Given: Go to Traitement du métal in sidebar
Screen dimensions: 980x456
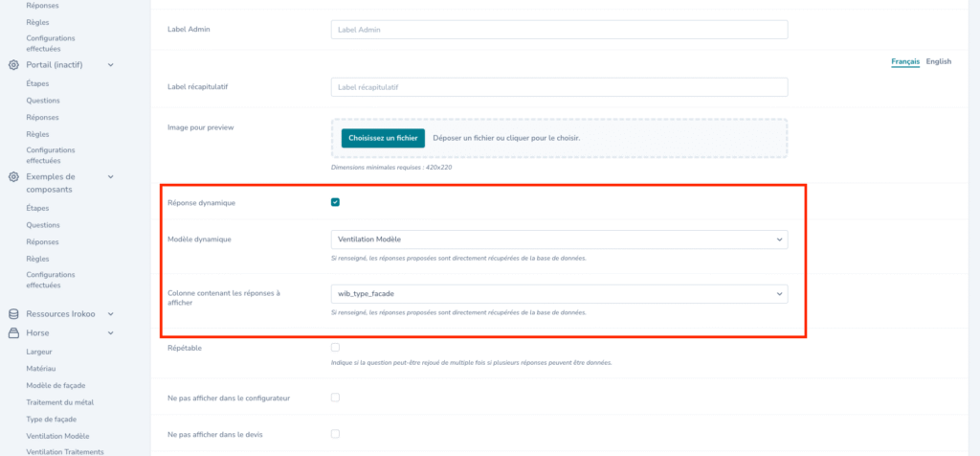Looking at the screenshot, I should 59,402.
